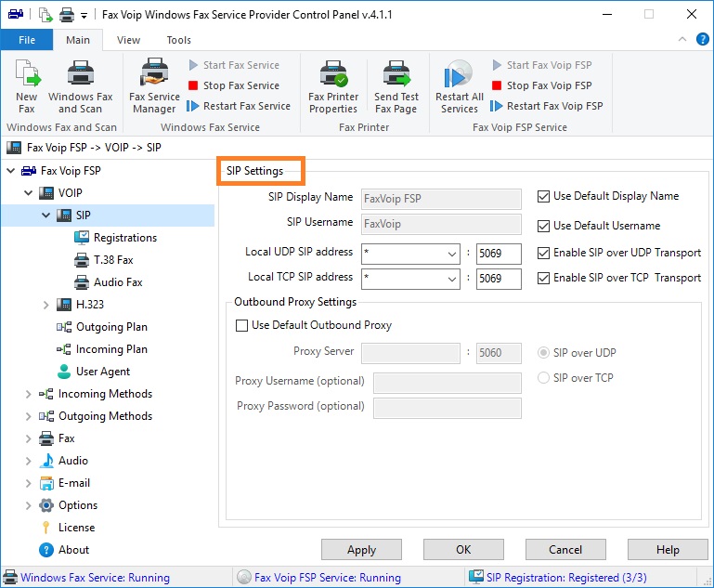Select Incoming Plan tree item

pyautogui.click(x=102, y=349)
